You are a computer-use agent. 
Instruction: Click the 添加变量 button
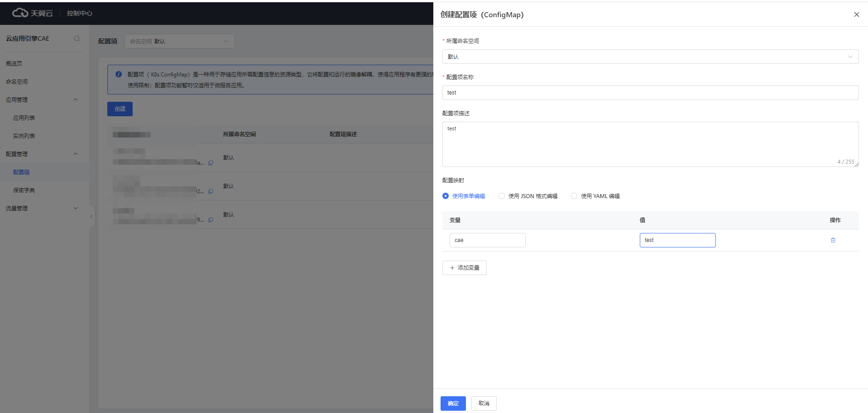coord(464,268)
